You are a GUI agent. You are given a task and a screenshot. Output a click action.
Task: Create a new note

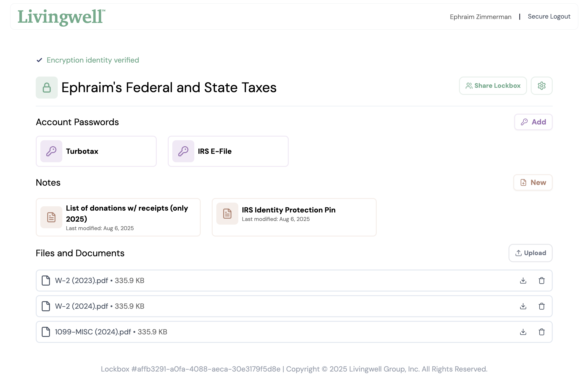click(x=533, y=183)
